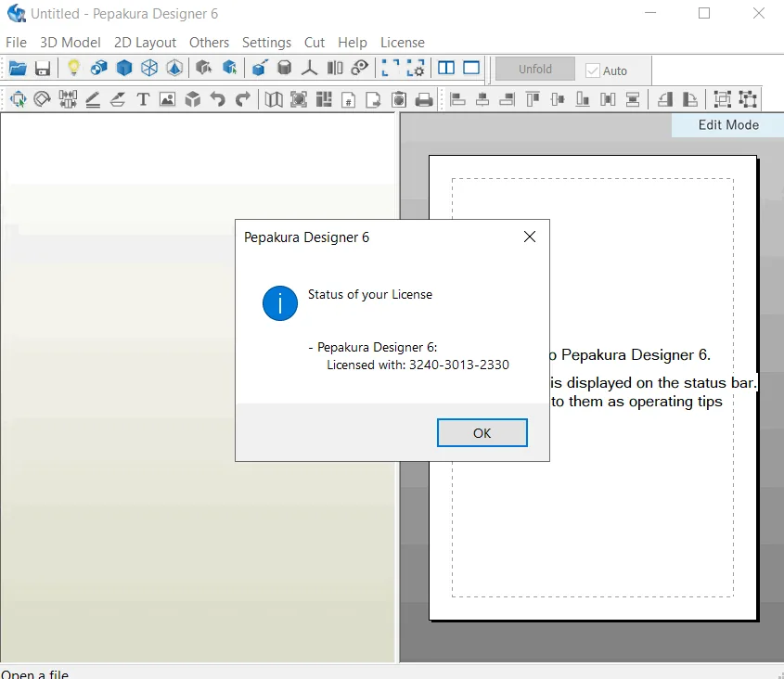Open the Settings menu

point(266,43)
